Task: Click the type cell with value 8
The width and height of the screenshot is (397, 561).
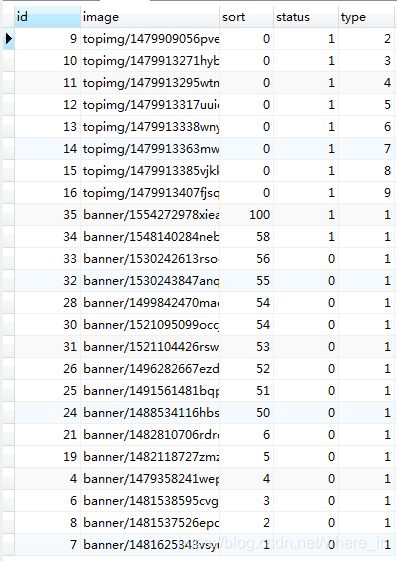Action: tap(366, 171)
